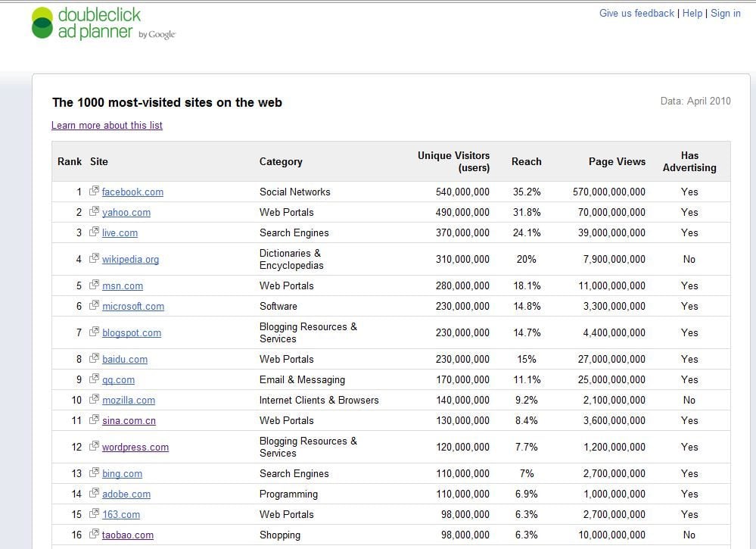The image size is (756, 549).
Task: Open the external link icon beside wordpress.com
Action: (95, 447)
